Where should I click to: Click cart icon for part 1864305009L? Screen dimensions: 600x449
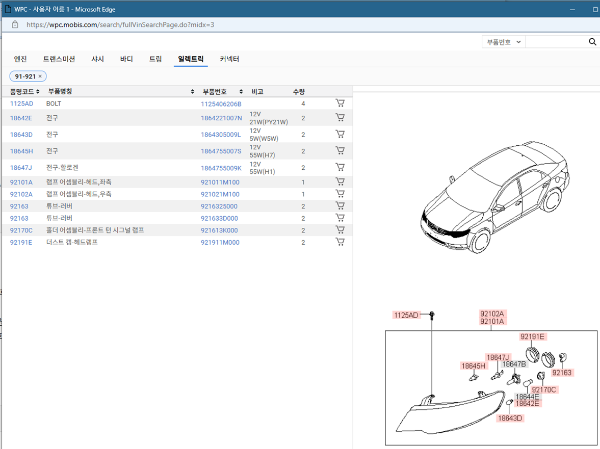[x=340, y=134]
